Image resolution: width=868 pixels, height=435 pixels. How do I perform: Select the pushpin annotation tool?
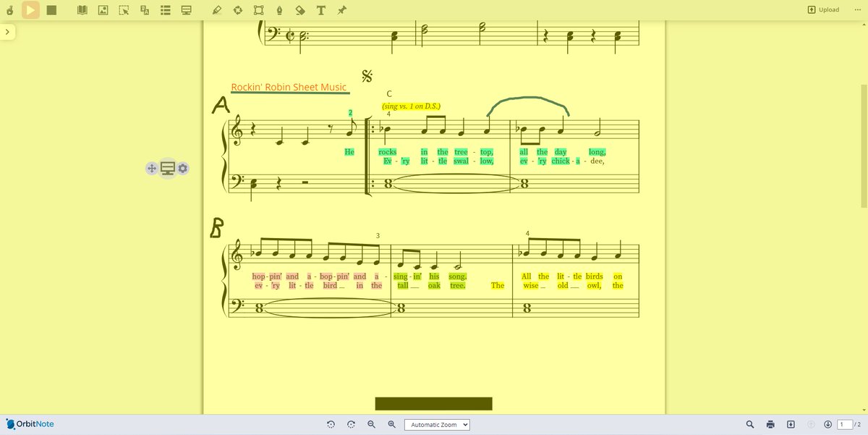click(339, 10)
